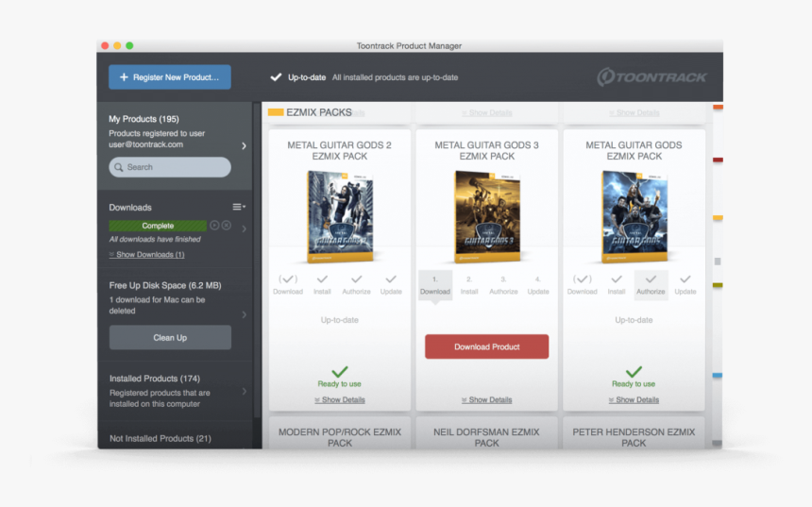The height and width of the screenshot is (507, 812).
Task: Select Installed Products (174) section
Action: pos(175,391)
